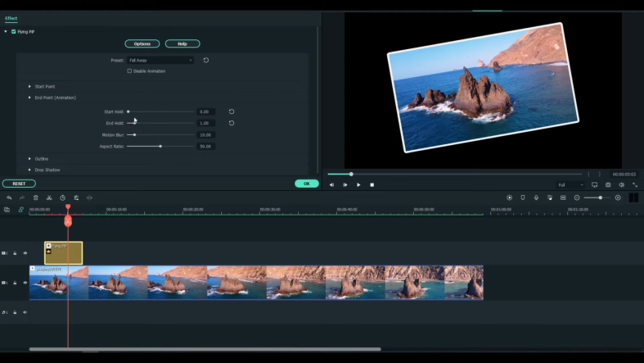The height and width of the screenshot is (363, 644).
Task: Start voiceover recording with microphone icon
Action: click(x=536, y=197)
